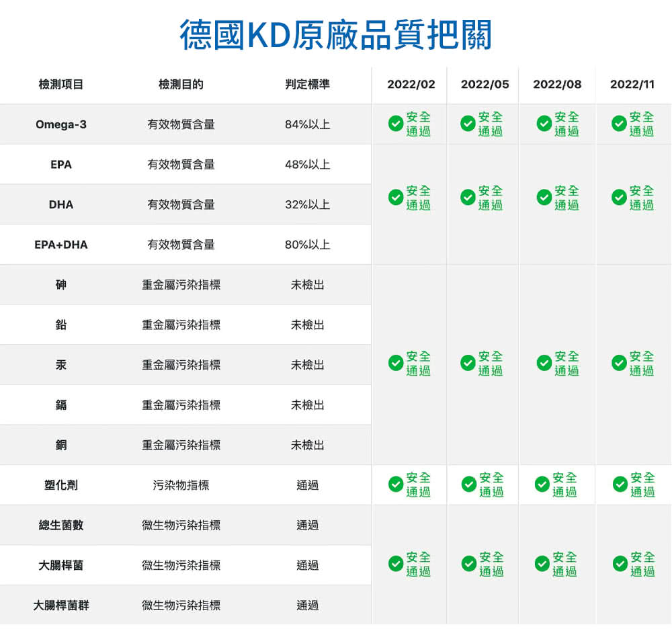Click 安全通過 text in Omega-3 row under 2022/02
The height and width of the screenshot is (629, 672).
pyautogui.click(x=418, y=124)
